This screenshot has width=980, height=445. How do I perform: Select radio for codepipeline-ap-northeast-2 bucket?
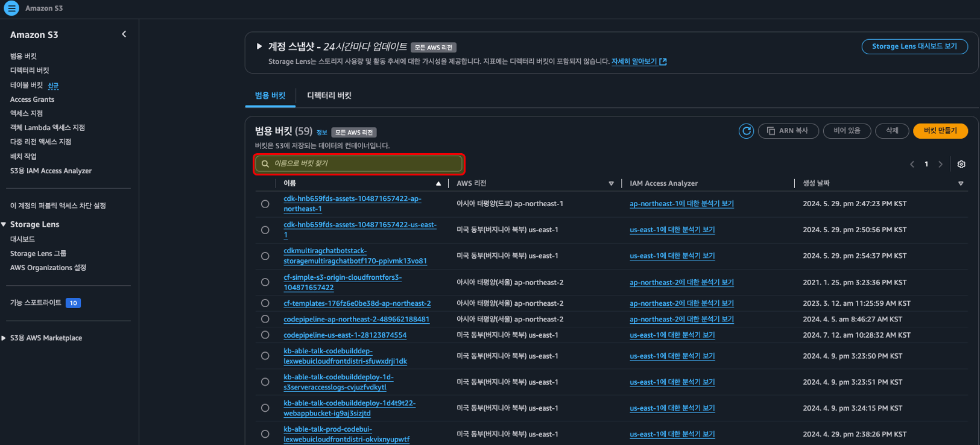pyautogui.click(x=265, y=319)
